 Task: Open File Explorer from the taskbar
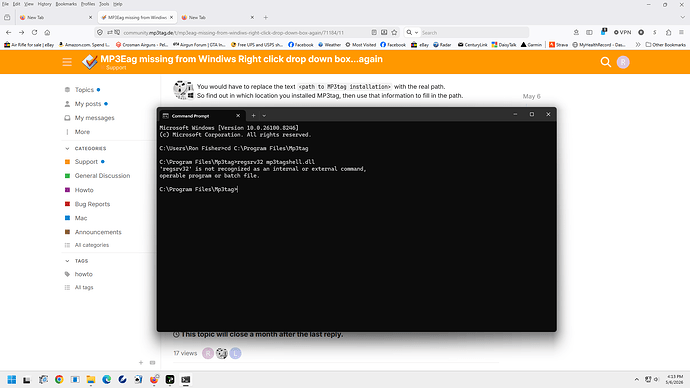point(91,379)
